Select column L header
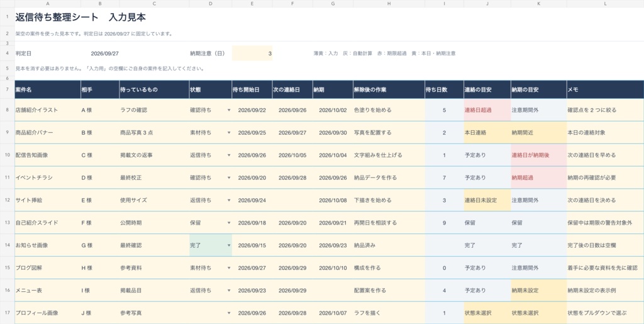This screenshot has width=644, height=324. 605,4
